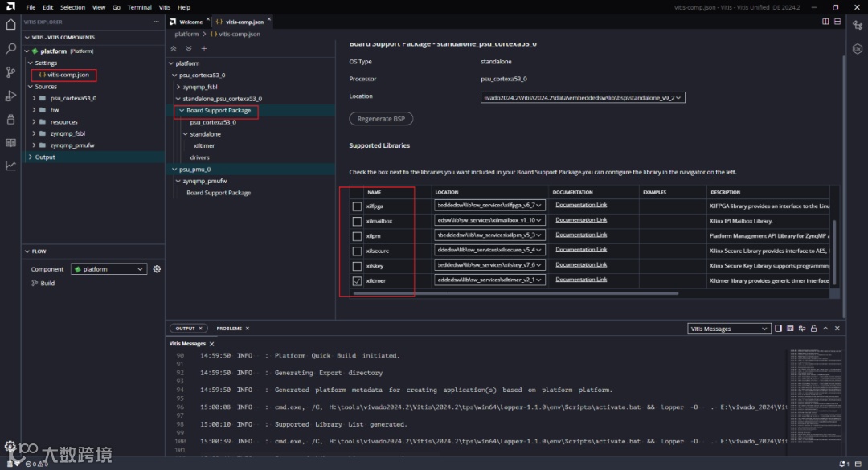This screenshot has width=868, height=470.
Task: Open the Vitis menu
Action: point(165,7)
